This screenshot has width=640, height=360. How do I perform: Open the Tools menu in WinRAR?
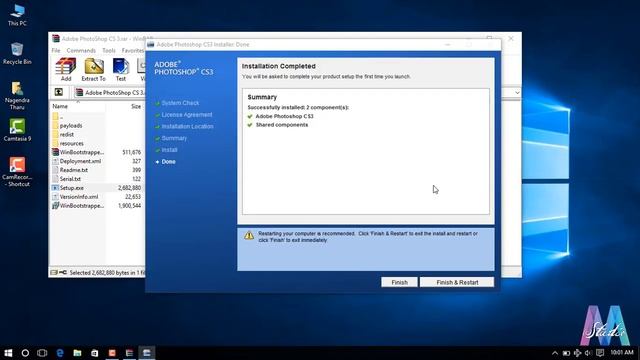point(109,50)
